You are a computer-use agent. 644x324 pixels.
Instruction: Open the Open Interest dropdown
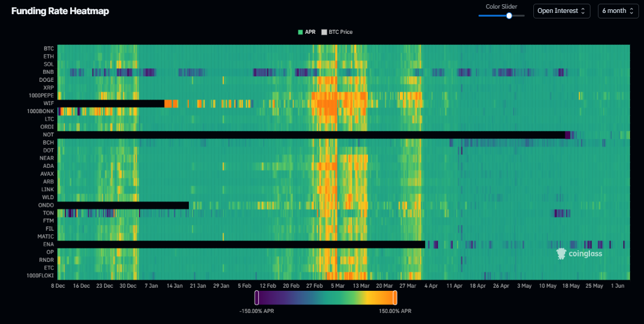coord(562,11)
